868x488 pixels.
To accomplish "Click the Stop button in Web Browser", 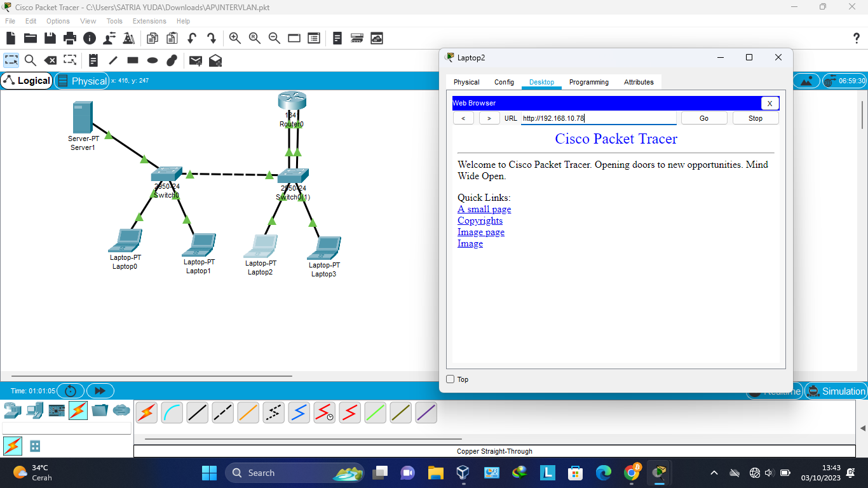I will pos(756,118).
